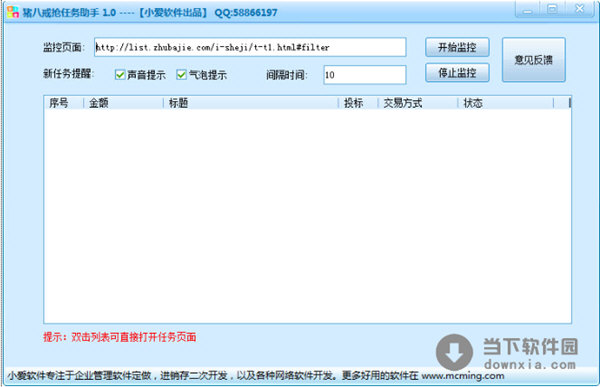Click www.mcming.com in status bar
This screenshot has width=600, height=387.
[463, 376]
